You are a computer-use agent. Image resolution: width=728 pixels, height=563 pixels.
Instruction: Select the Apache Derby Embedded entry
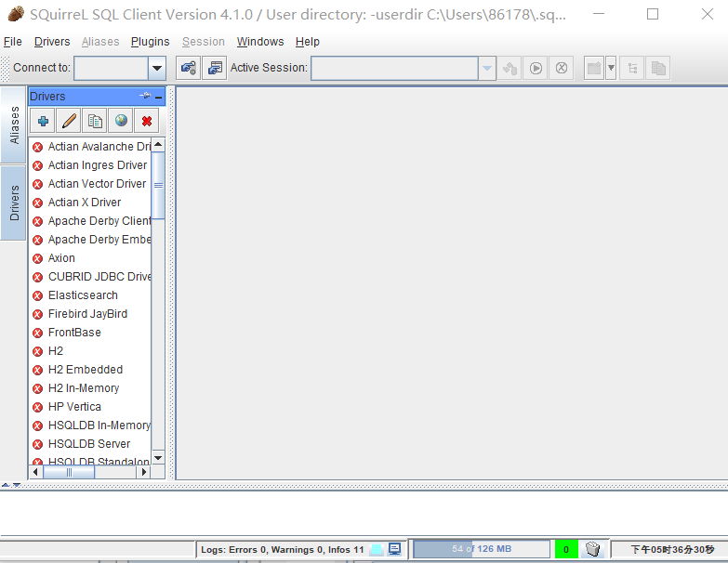(x=91, y=240)
